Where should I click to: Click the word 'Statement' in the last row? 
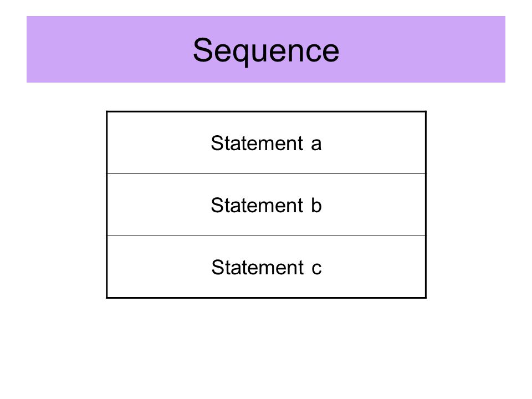click(257, 267)
